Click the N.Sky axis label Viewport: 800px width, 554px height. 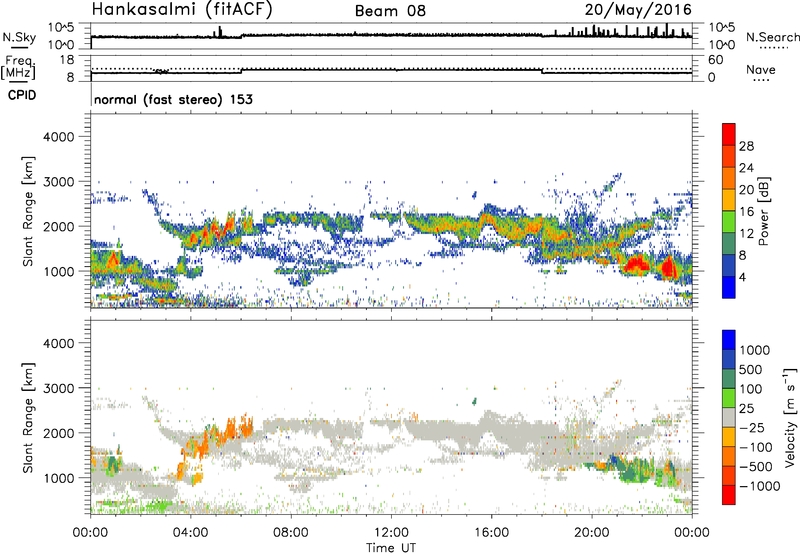point(19,37)
